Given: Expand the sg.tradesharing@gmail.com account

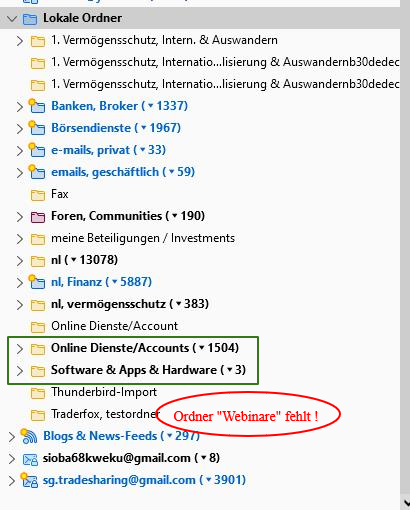Looking at the screenshot, I should [12, 481].
